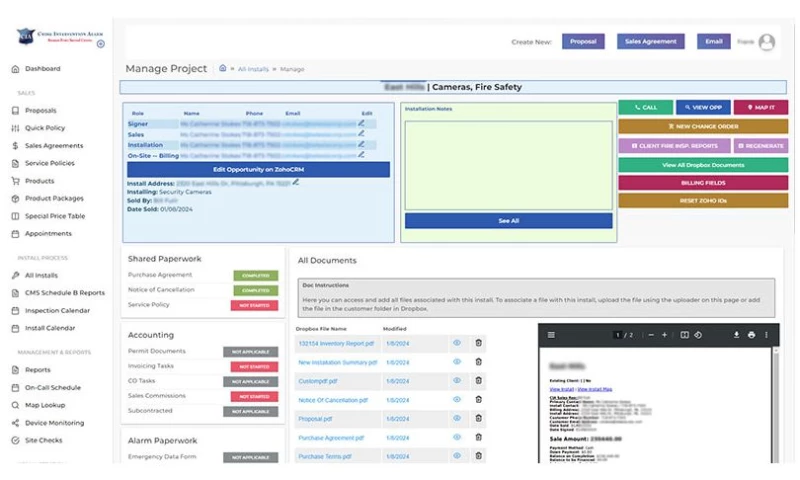Open the user profile avatar
The height and width of the screenshot is (480, 800).
766,42
